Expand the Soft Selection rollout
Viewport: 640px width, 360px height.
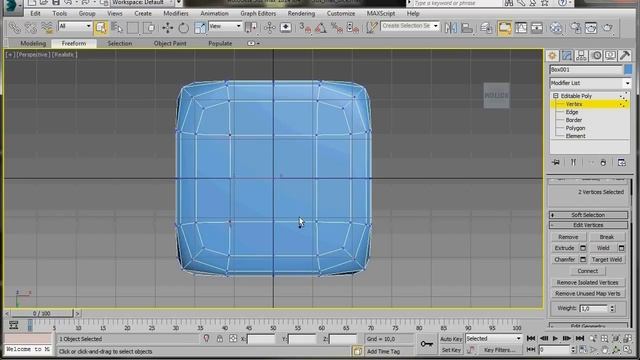[588, 215]
